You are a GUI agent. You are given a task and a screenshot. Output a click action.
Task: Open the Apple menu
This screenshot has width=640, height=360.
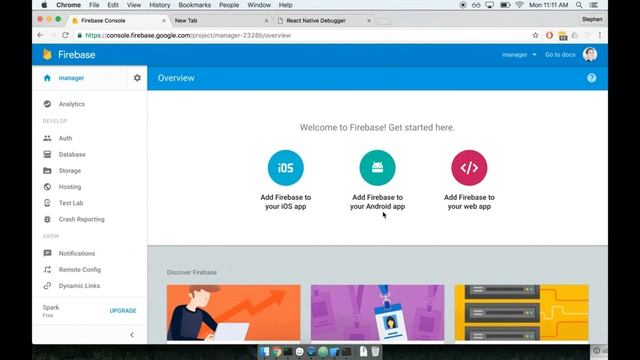(44, 5)
